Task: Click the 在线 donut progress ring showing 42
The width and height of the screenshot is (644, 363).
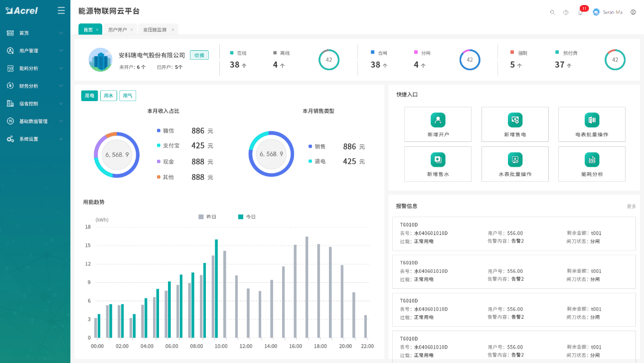Action: click(x=329, y=59)
